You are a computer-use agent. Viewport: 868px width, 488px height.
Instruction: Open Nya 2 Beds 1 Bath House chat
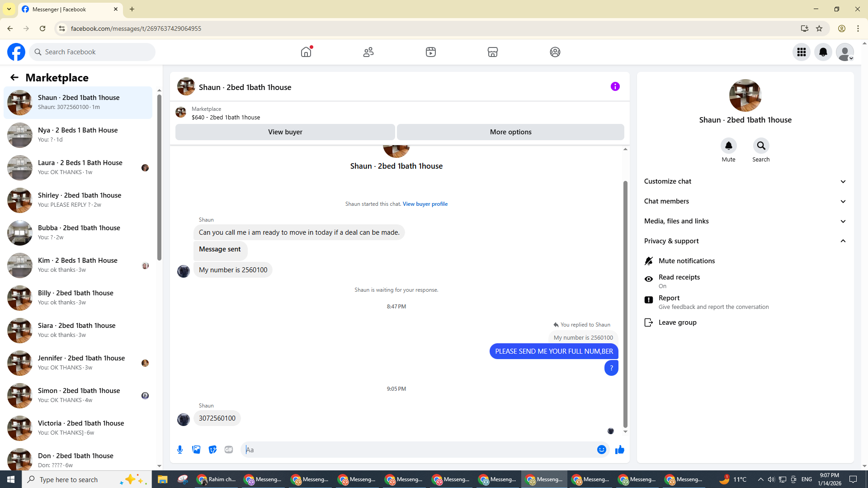(78, 135)
